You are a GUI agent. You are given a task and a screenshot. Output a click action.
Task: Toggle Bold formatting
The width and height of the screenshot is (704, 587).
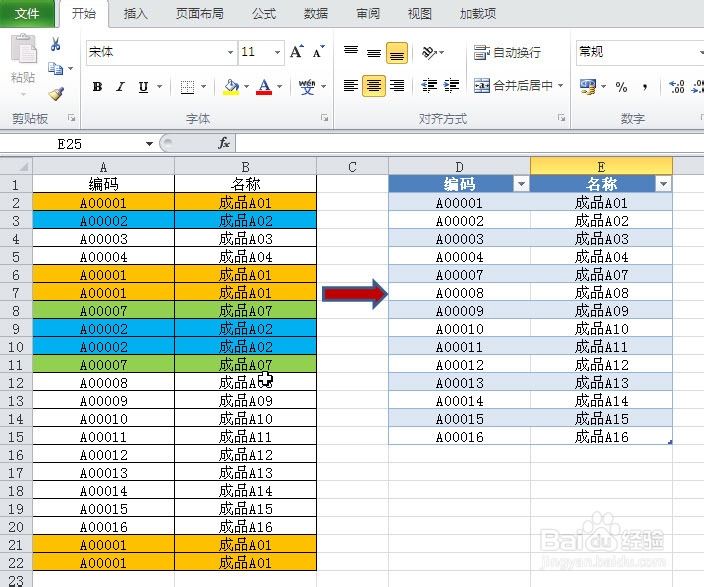tap(97, 86)
